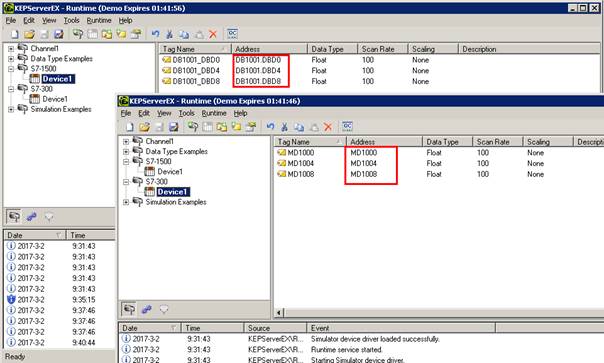Click New Project icon in front window toolbar
Screen dimensions: 604x363
(x=130, y=127)
